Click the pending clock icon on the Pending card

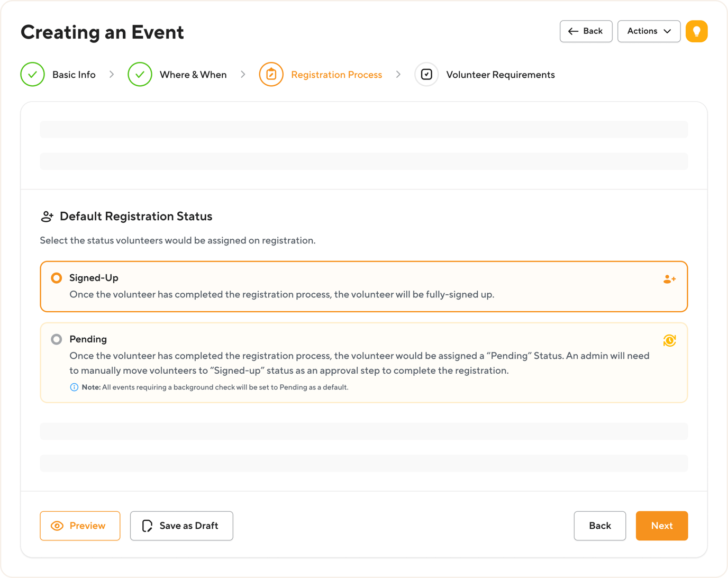pos(669,340)
